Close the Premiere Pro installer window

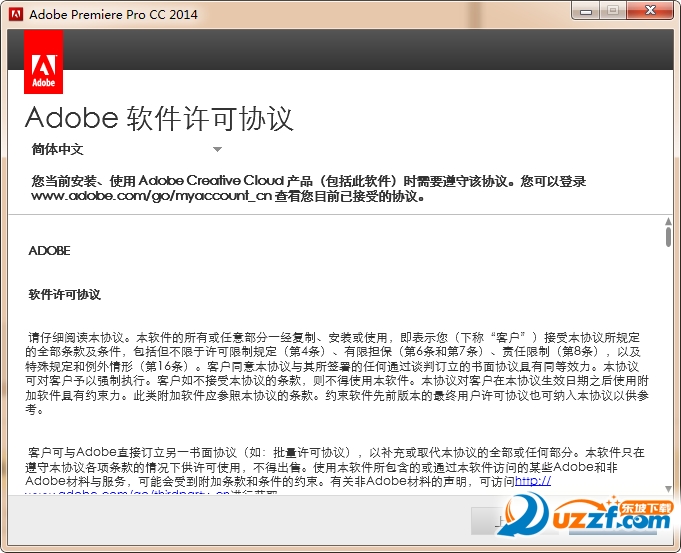point(650,10)
